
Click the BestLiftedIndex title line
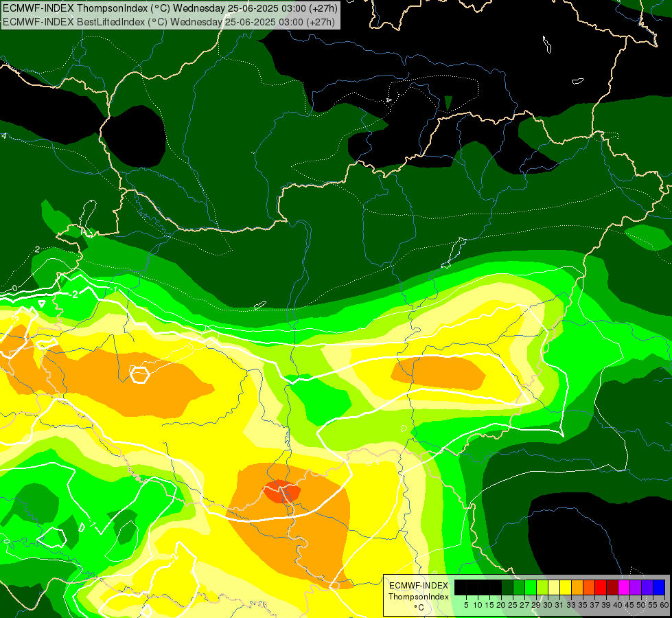coord(168,22)
